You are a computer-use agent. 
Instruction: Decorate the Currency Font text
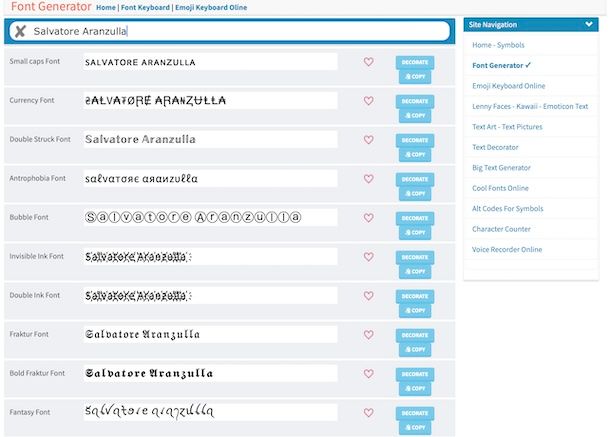pos(415,101)
